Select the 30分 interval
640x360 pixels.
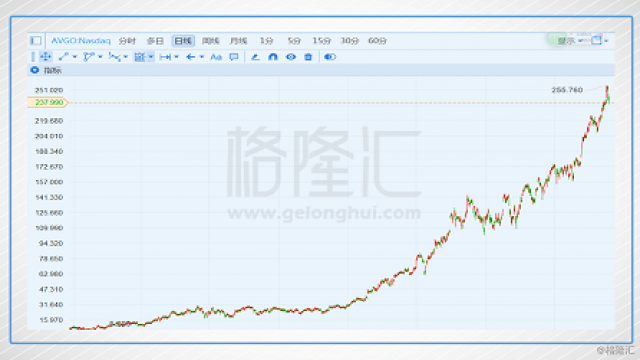[349, 41]
